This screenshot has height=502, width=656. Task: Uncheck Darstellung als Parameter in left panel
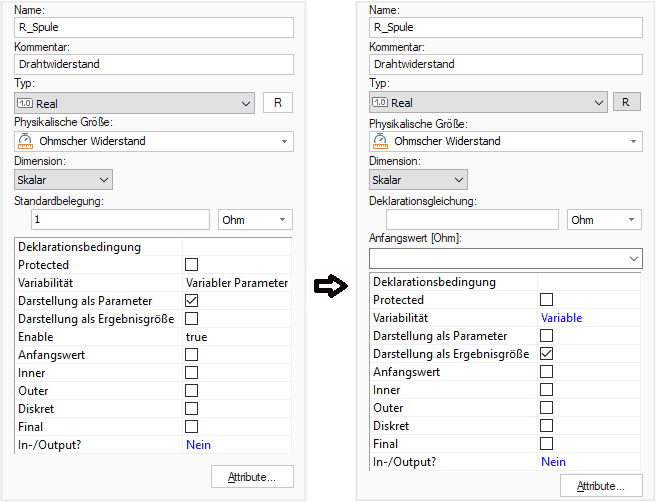coord(192,301)
